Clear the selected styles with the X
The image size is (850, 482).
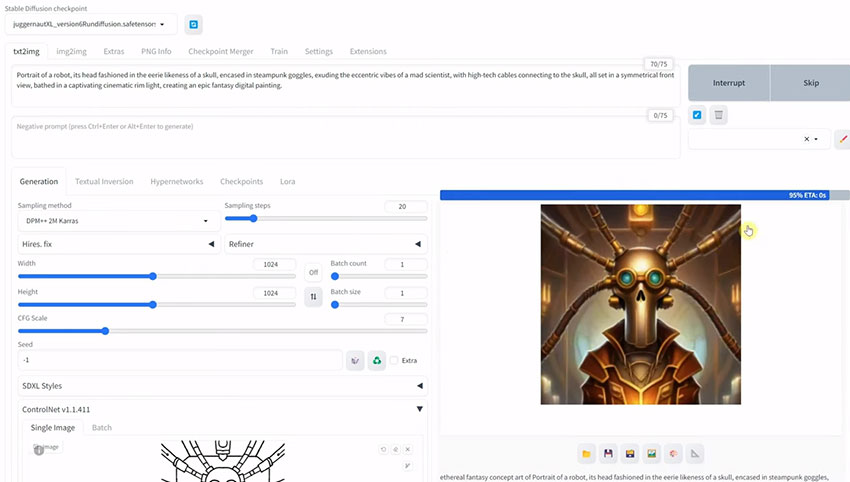click(x=806, y=139)
